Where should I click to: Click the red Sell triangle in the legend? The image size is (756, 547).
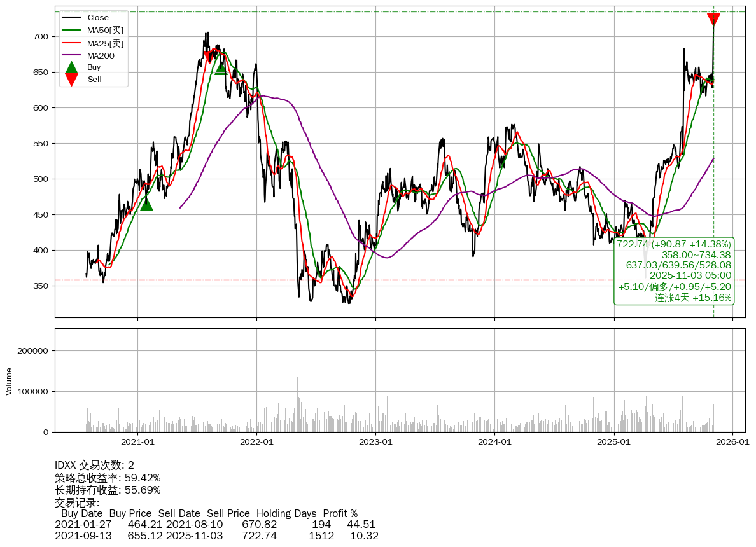point(72,80)
